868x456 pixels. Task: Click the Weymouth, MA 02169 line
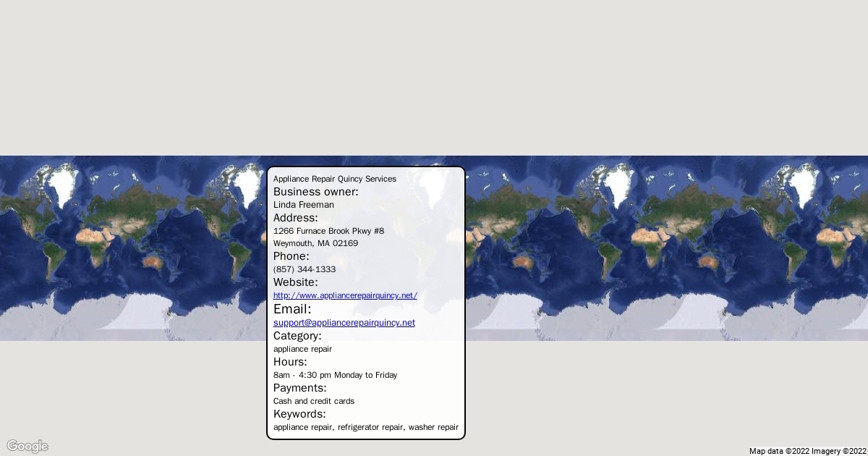tap(315, 243)
